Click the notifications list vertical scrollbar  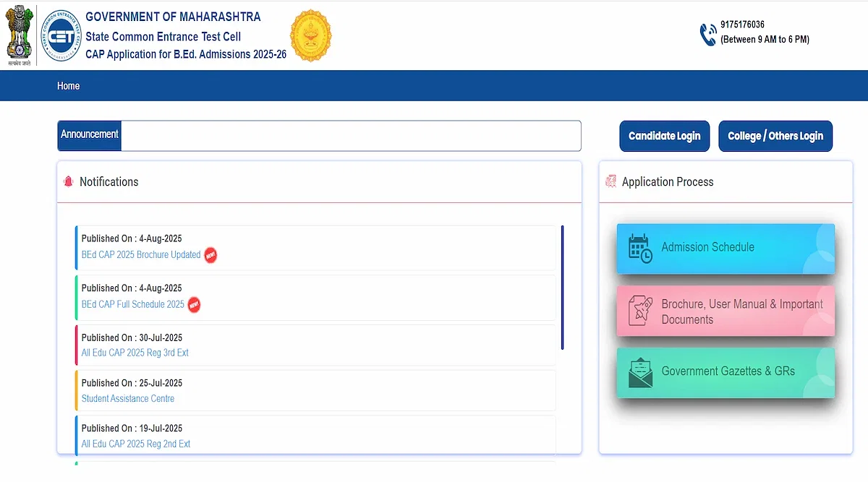click(x=562, y=288)
